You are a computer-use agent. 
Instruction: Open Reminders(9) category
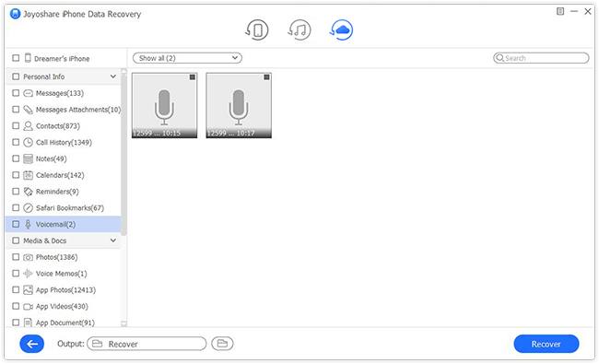[57, 192]
